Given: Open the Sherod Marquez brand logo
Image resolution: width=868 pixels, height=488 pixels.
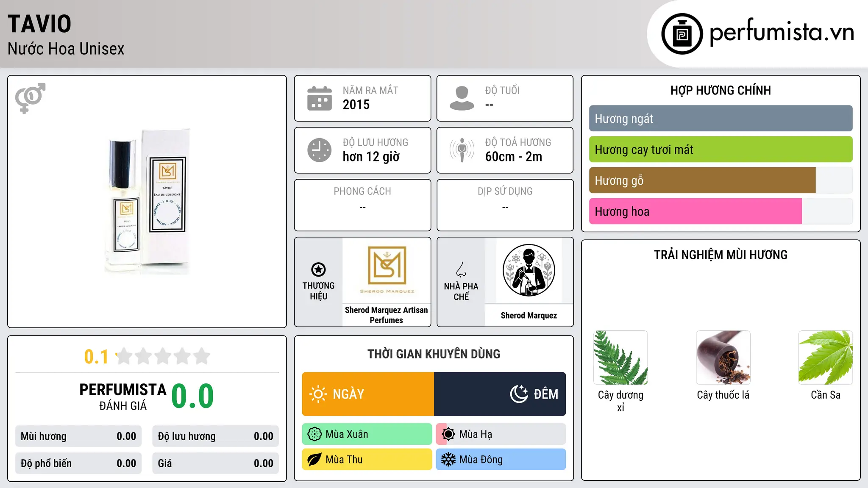Looking at the screenshot, I should pos(387,270).
